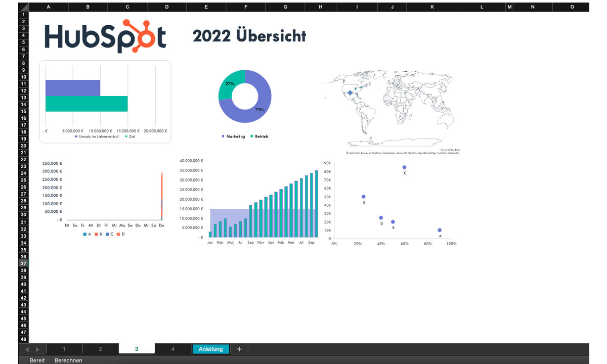Click the Marketing legend entry
The height and width of the screenshot is (364, 607).
pos(233,136)
